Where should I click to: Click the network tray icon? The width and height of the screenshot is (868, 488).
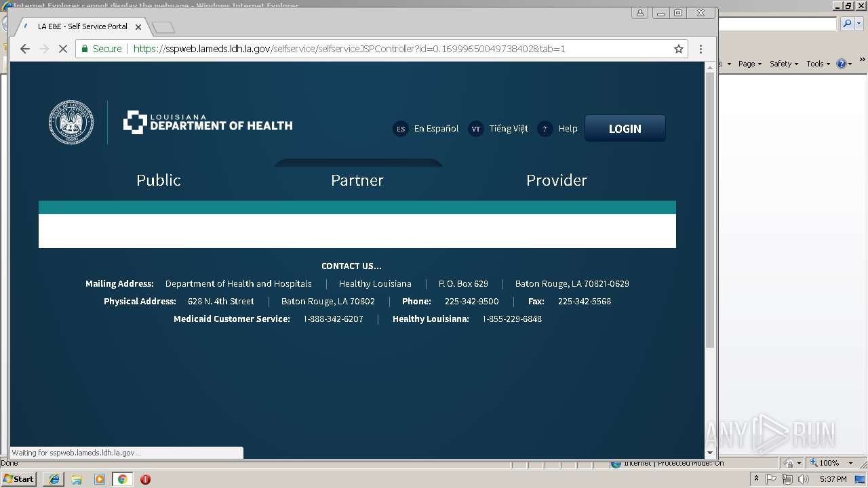[x=787, y=479]
